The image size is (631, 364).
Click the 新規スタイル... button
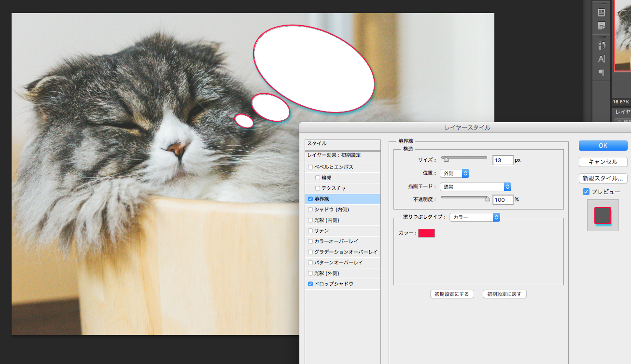[x=603, y=178]
